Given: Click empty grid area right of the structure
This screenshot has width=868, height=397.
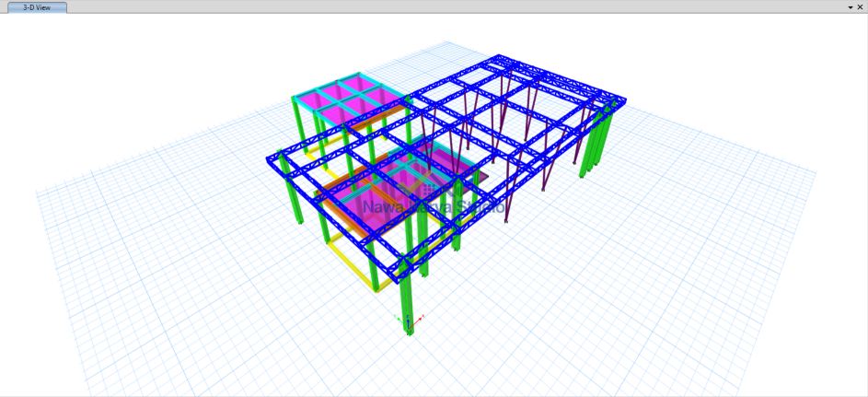Looking at the screenshot, I should [718, 239].
